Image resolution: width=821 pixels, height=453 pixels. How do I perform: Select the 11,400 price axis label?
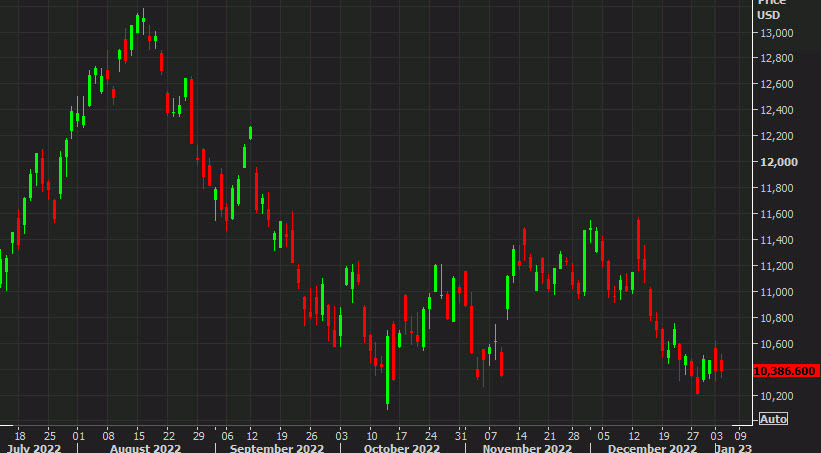point(776,240)
